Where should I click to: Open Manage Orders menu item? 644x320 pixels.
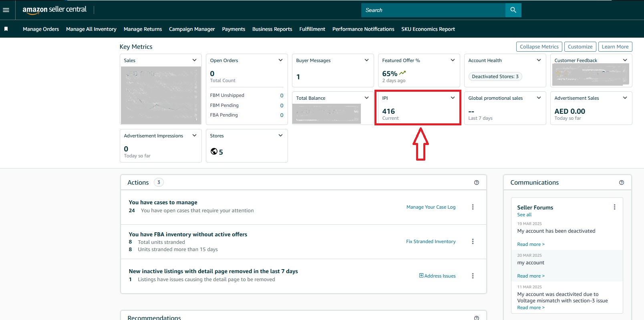pyautogui.click(x=41, y=29)
